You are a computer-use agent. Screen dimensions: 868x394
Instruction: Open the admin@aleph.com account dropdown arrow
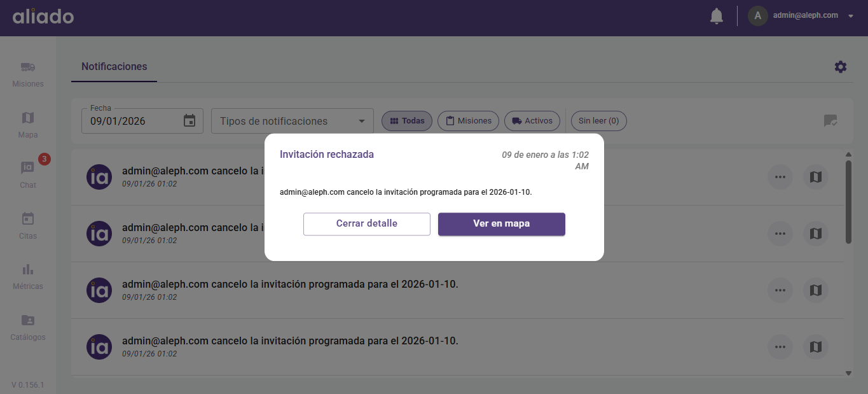pos(851,16)
